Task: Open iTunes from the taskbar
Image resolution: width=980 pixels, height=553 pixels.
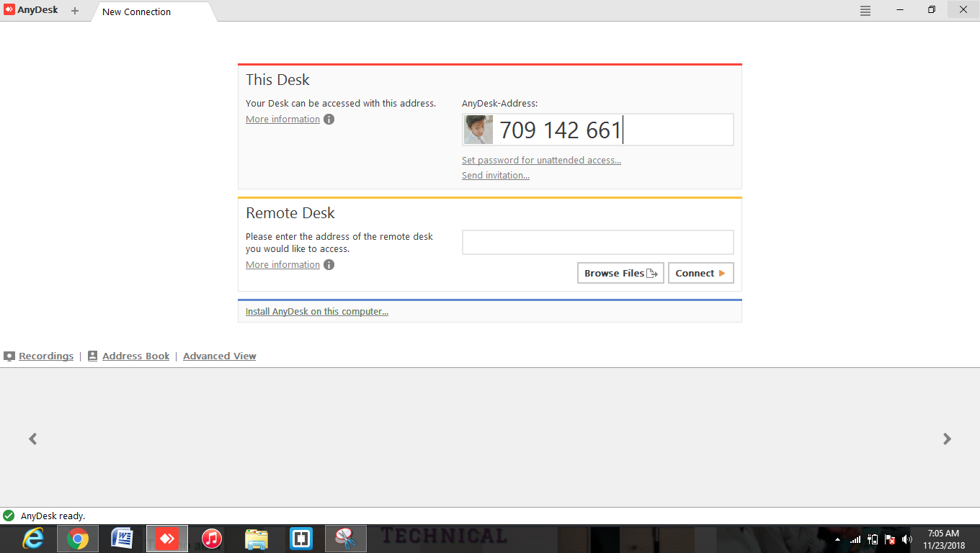Action: tap(211, 538)
